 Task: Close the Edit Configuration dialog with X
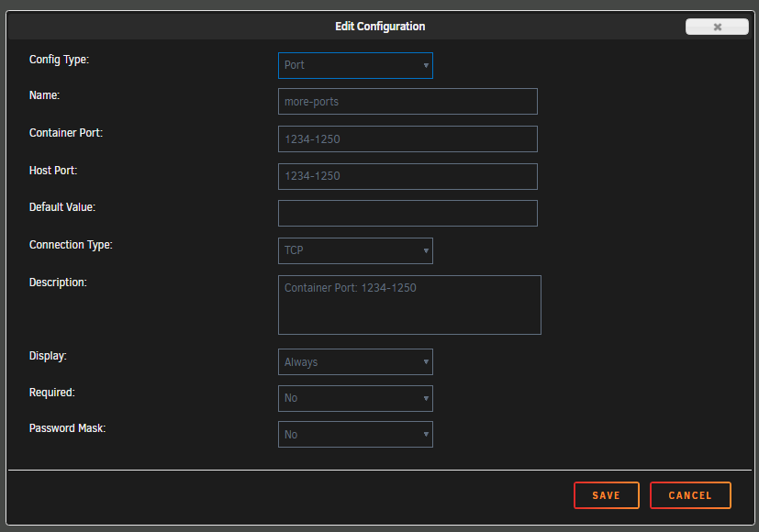717,27
